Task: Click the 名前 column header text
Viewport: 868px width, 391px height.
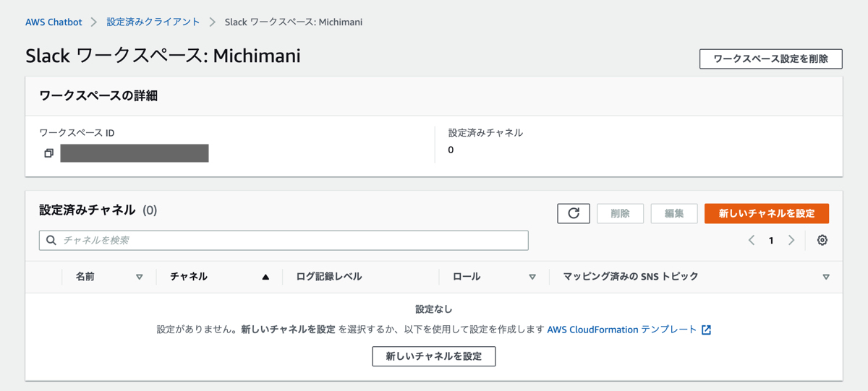Action: (85, 277)
